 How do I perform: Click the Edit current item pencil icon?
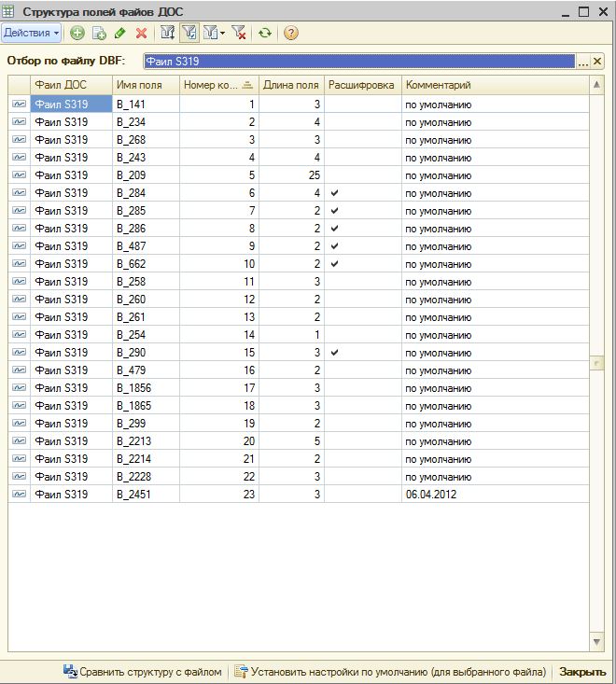pyautogui.click(x=119, y=33)
